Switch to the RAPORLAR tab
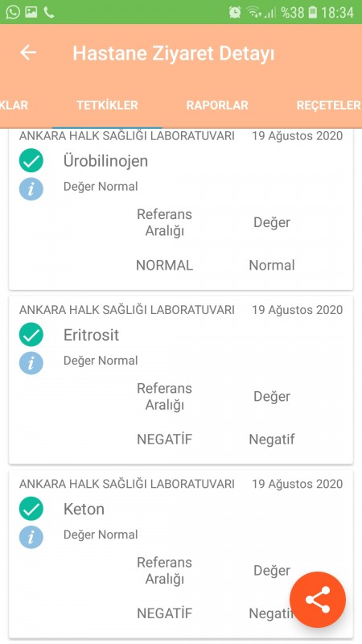 [x=217, y=105]
